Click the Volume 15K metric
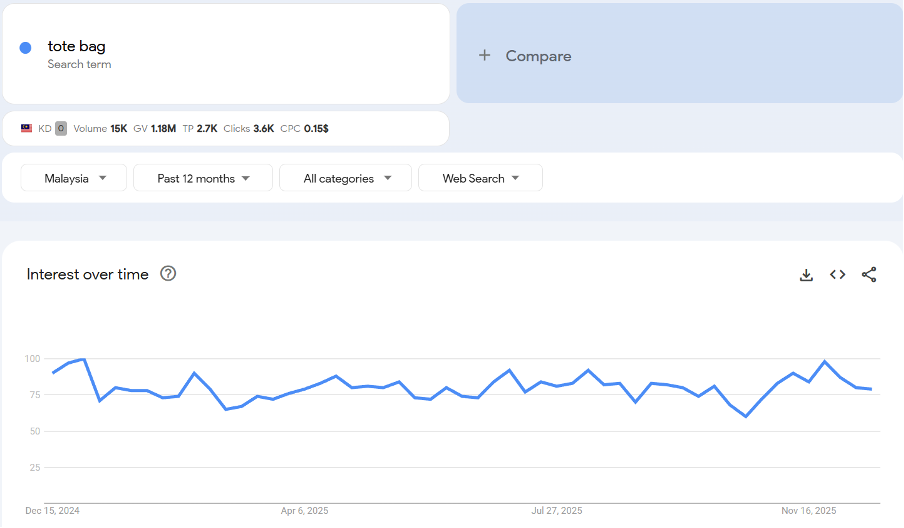 click(x=100, y=128)
